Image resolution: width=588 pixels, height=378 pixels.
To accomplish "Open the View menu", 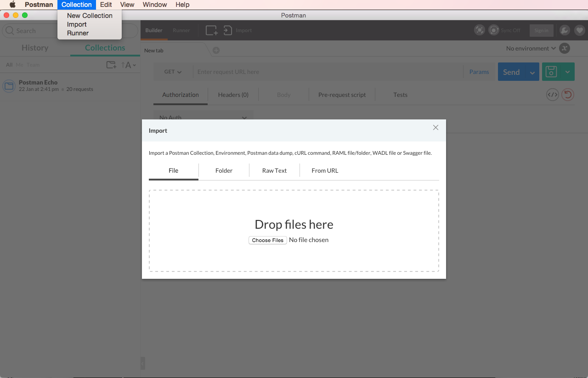I will coord(127,5).
